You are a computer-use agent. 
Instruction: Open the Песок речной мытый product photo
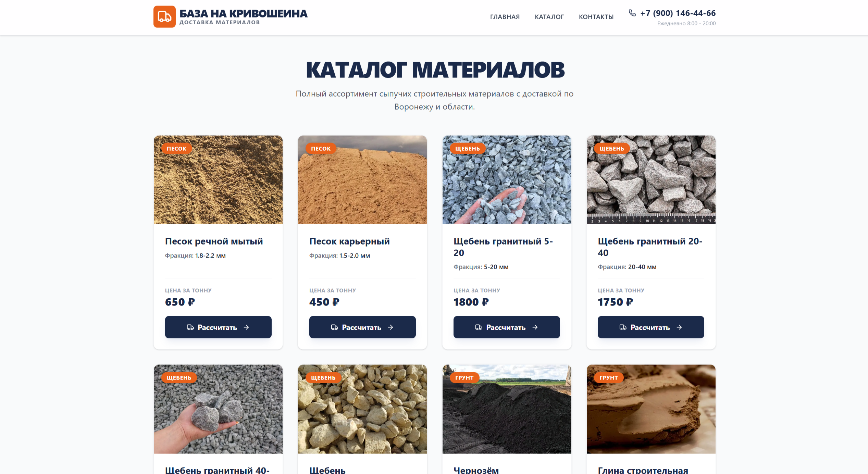point(218,180)
